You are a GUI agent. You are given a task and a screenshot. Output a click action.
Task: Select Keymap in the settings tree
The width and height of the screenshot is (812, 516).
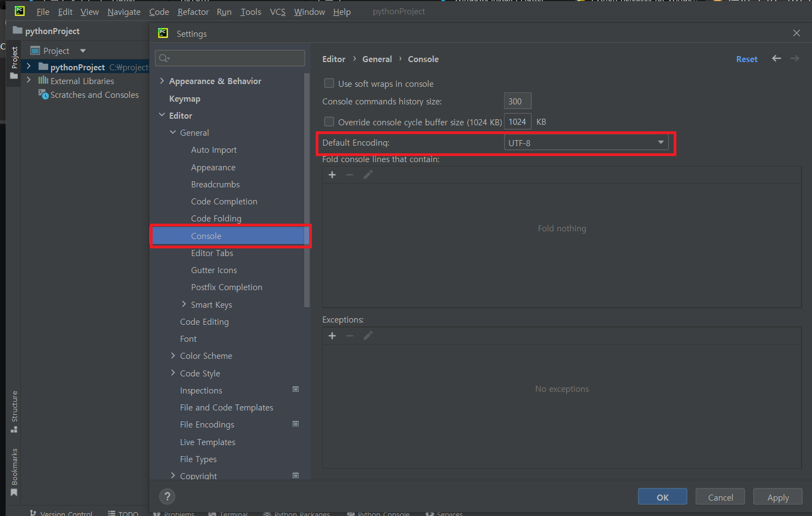(184, 98)
